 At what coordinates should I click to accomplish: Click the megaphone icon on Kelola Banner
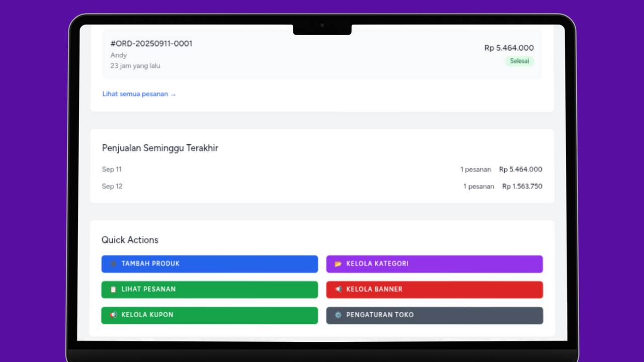click(x=338, y=289)
